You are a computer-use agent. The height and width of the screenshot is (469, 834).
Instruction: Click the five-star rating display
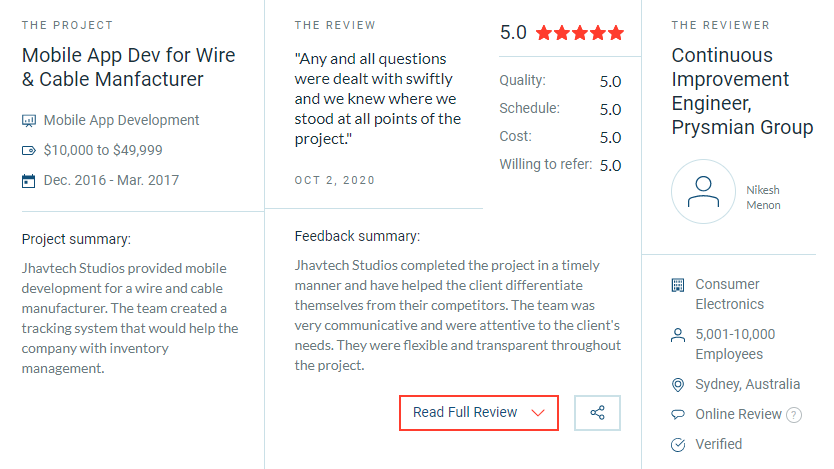579,33
